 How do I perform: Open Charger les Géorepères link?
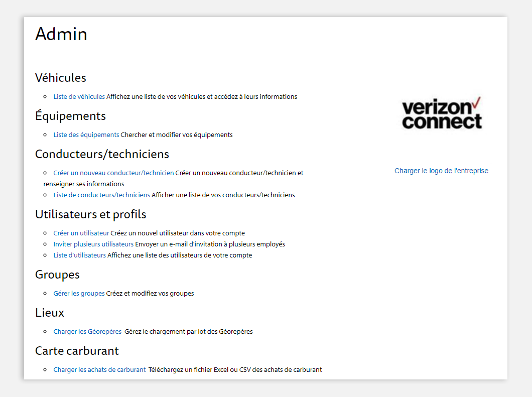[87, 332]
